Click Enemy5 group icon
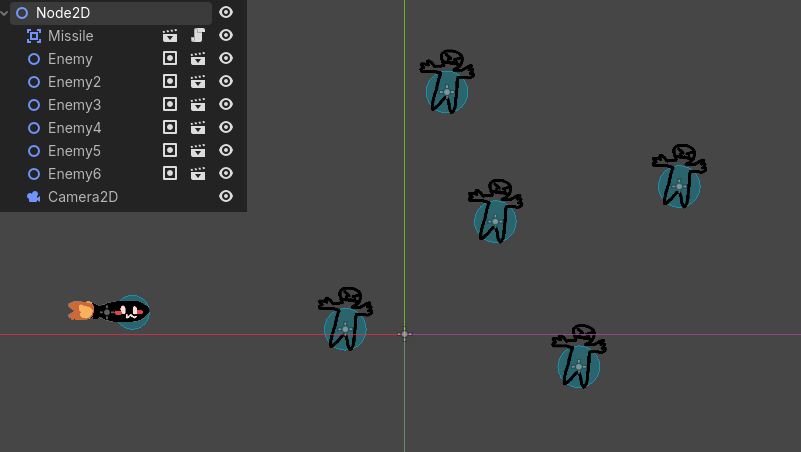This screenshot has width=801, height=452. tap(170, 150)
